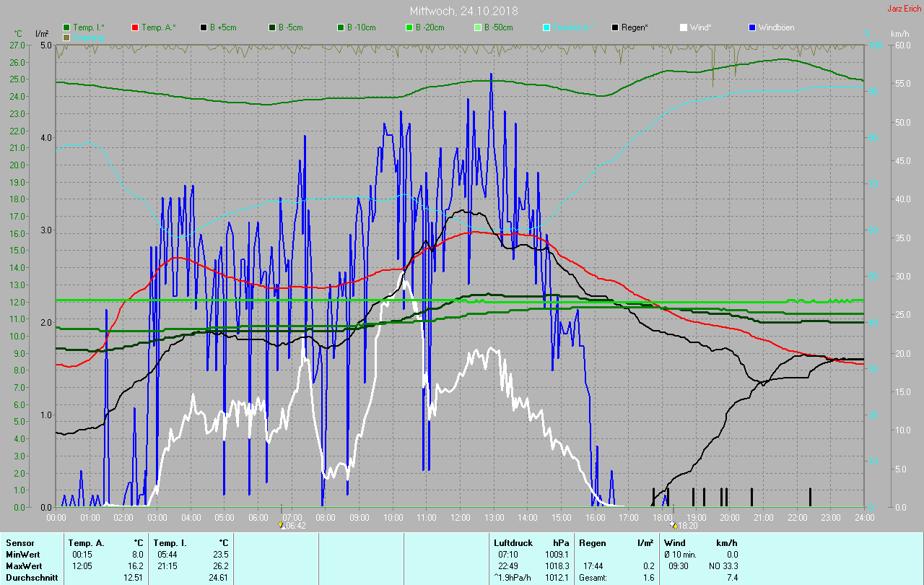This screenshot has height=585, width=924.
Task: Select the black B +5cm legend square
Action: tap(204, 27)
